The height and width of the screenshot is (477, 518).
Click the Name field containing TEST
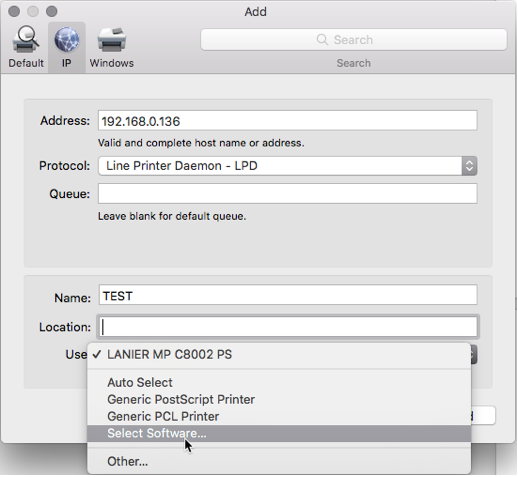click(288, 295)
